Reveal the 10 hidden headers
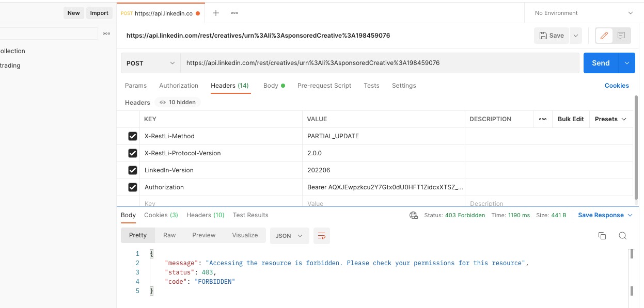 coord(177,102)
